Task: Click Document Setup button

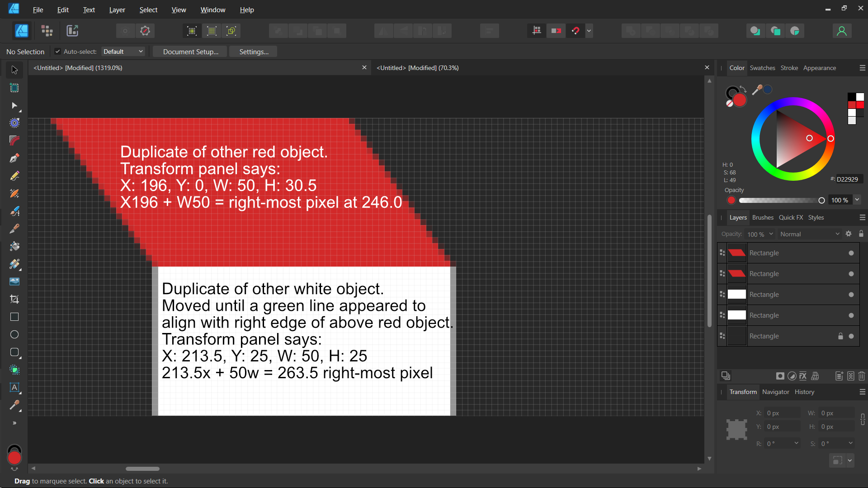Action: pyautogui.click(x=191, y=52)
